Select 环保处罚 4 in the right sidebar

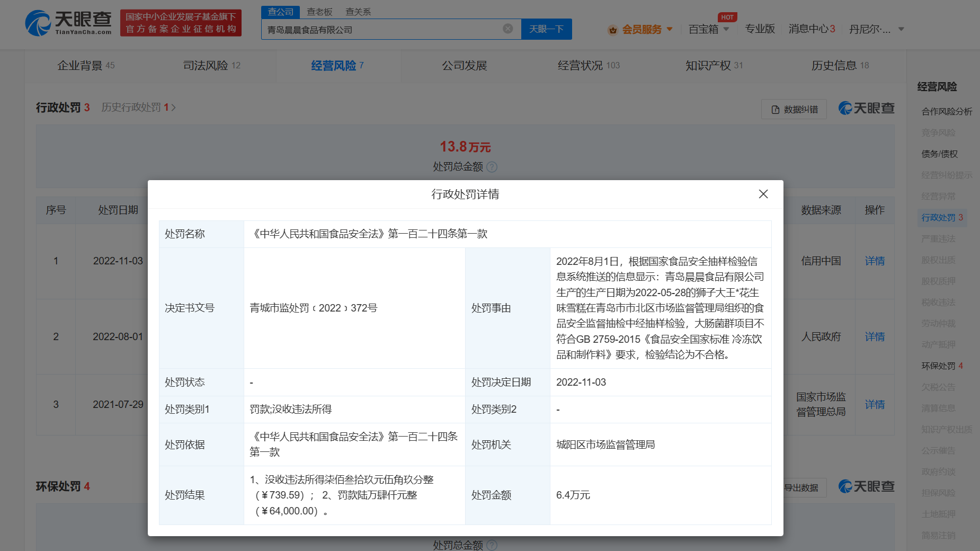(942, 366)
